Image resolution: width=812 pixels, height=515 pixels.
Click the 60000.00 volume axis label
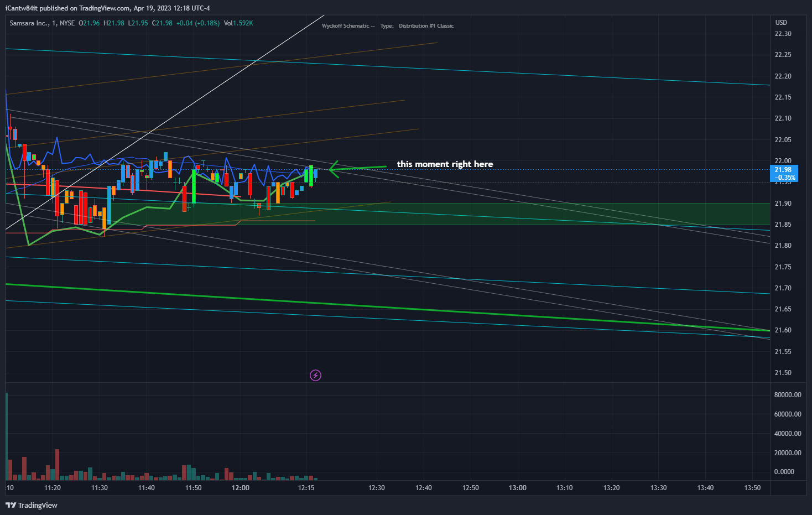point(788,414)
